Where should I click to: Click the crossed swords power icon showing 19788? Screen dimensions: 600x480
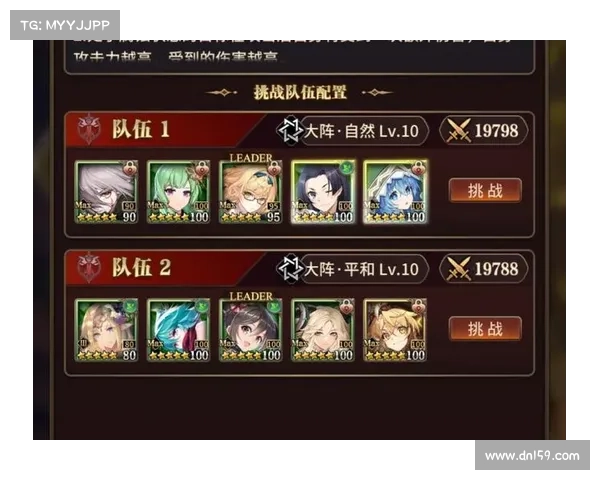coord(458,269)
